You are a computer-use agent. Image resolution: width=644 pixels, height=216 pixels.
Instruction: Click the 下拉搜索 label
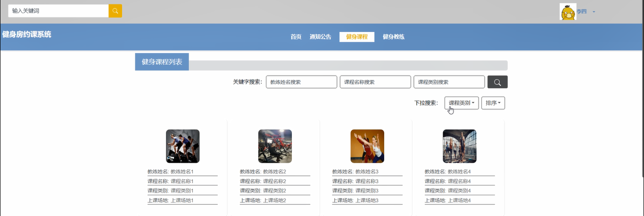[426, 103]
